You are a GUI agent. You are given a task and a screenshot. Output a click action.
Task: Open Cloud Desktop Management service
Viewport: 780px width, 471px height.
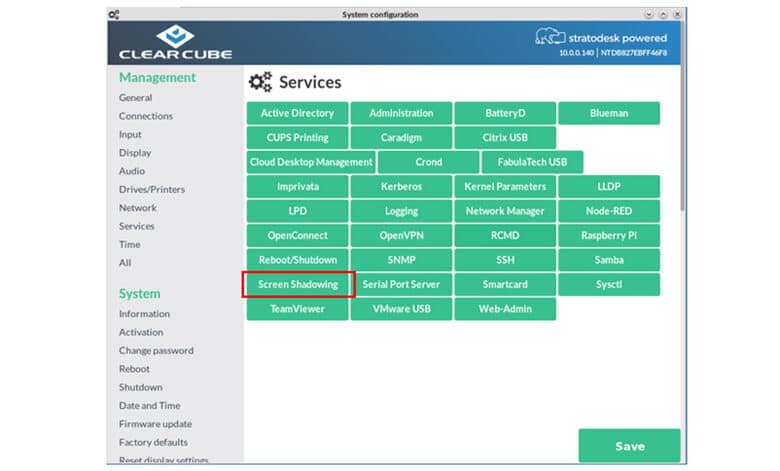[x=311, y=162]
